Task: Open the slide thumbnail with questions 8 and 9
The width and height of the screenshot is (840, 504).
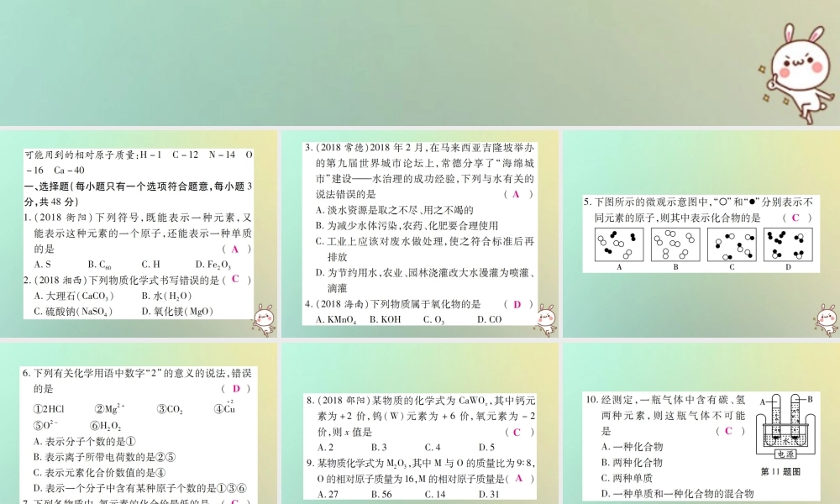Action: coord(420,423)
